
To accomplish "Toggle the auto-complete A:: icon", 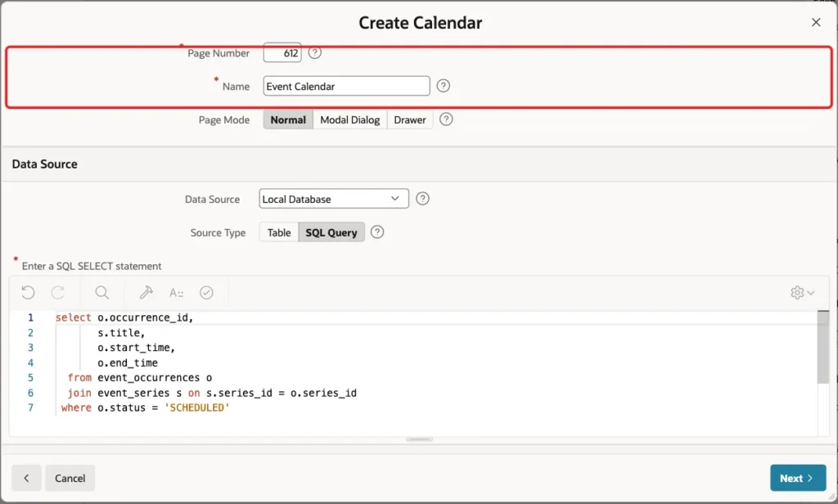I will tap(177, 292).
